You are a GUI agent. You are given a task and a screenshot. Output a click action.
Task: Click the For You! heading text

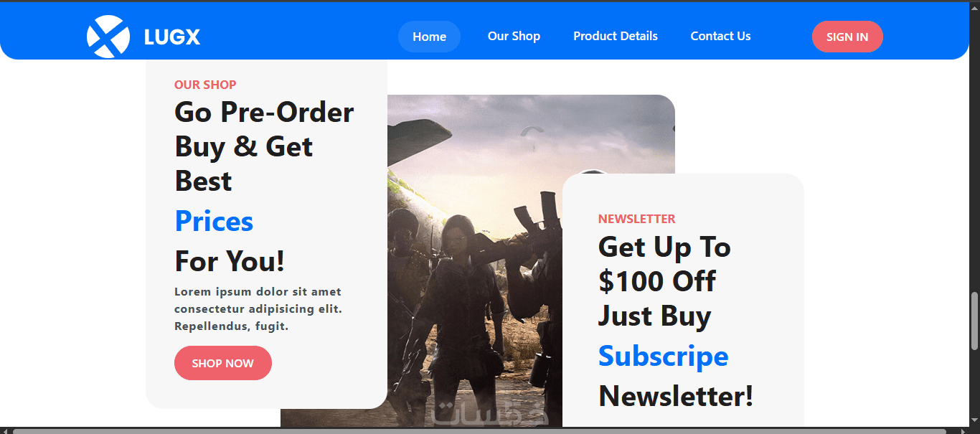pos(230,261)
